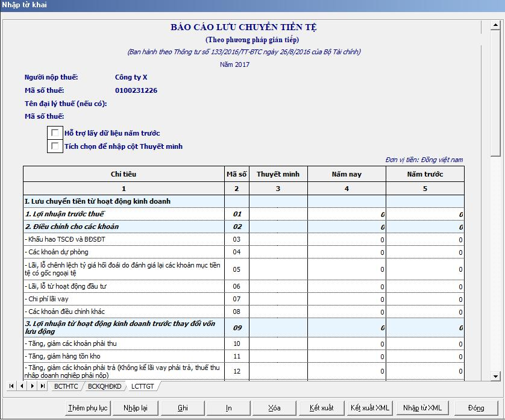Click the vertical scrollbar down arrow
Viewport: 505px width, 420px height.
(495, 377)
